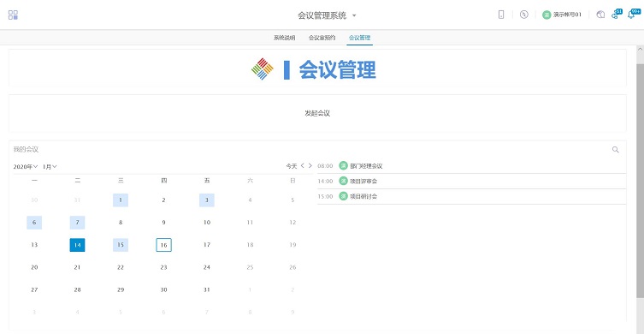Select date 15 in the calendar
Screen dimensions: 644x334
point(121,245)
